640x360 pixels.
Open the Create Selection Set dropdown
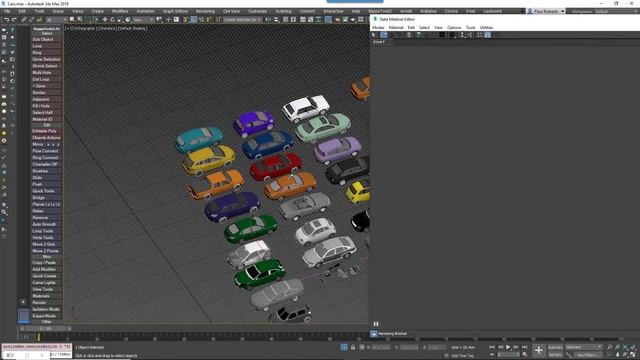click(x=242, y=20)
